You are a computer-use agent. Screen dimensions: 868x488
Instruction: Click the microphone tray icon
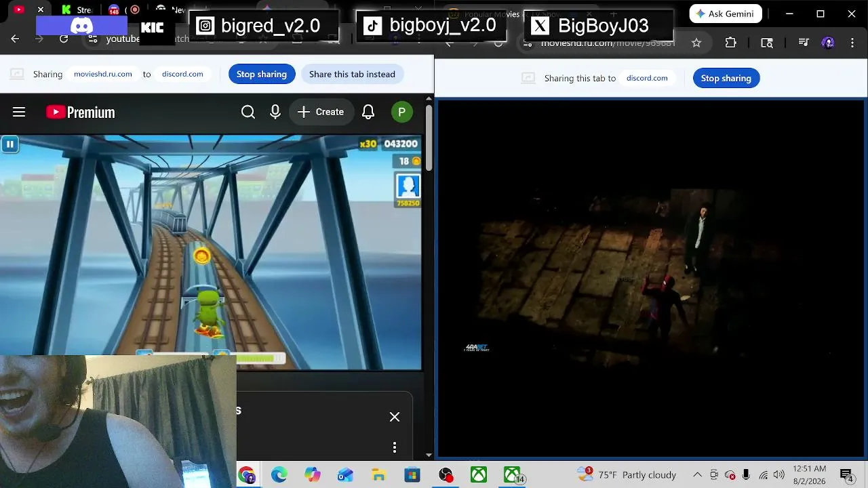pos(746,475)
